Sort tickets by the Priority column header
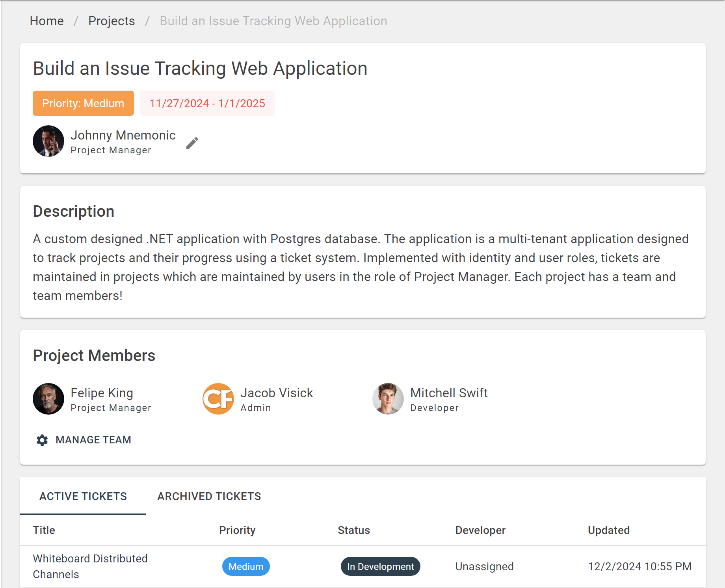This screenshot has height=588, width=725. coord(237,530)
